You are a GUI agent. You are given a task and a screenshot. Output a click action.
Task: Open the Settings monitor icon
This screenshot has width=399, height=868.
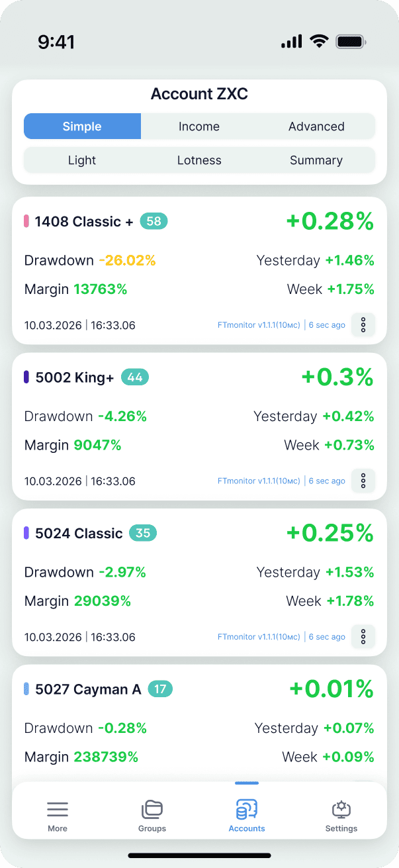[341, 809]
